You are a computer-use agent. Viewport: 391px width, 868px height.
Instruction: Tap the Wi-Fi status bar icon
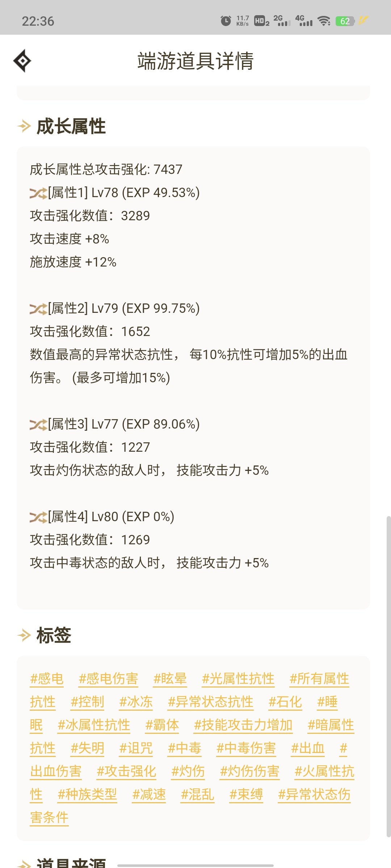click(324, 21)
